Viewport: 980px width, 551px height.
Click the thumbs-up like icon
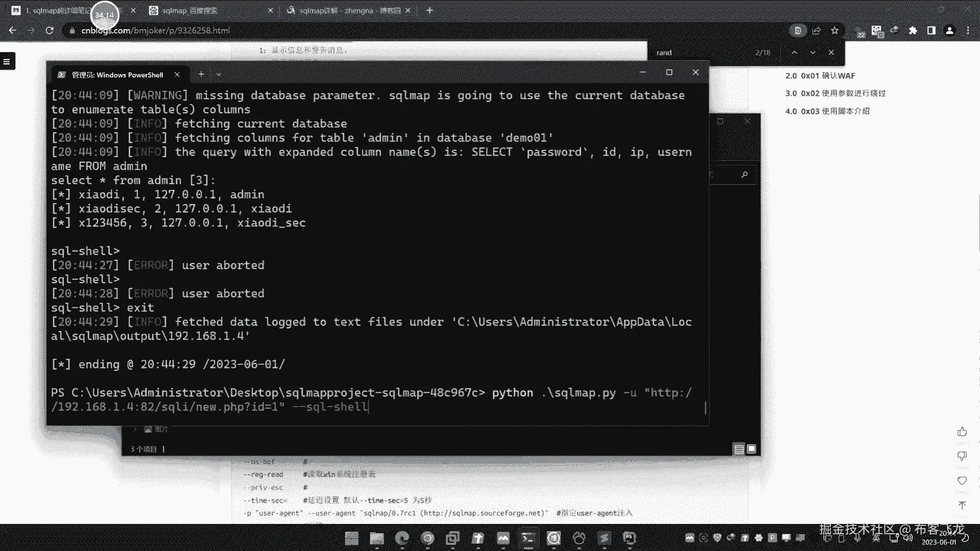pyautogui.click(x=962, y=432)
